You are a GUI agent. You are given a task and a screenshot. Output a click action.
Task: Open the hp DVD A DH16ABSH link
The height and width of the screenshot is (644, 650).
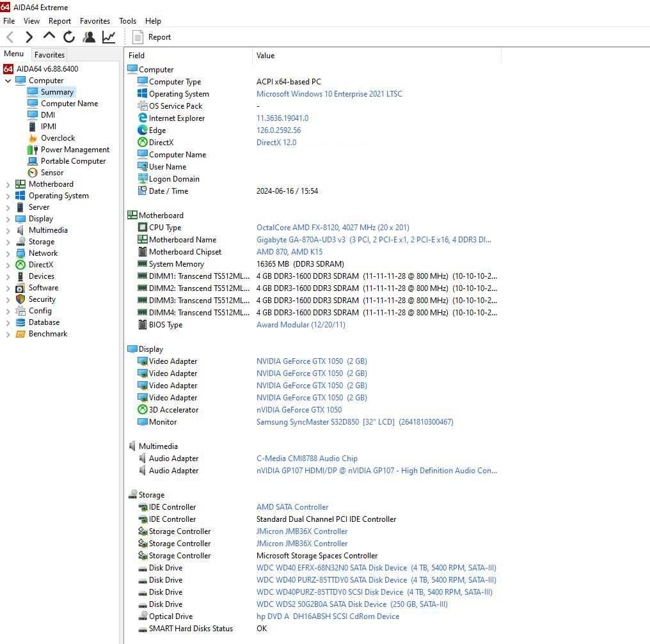(x=328, y=617)
